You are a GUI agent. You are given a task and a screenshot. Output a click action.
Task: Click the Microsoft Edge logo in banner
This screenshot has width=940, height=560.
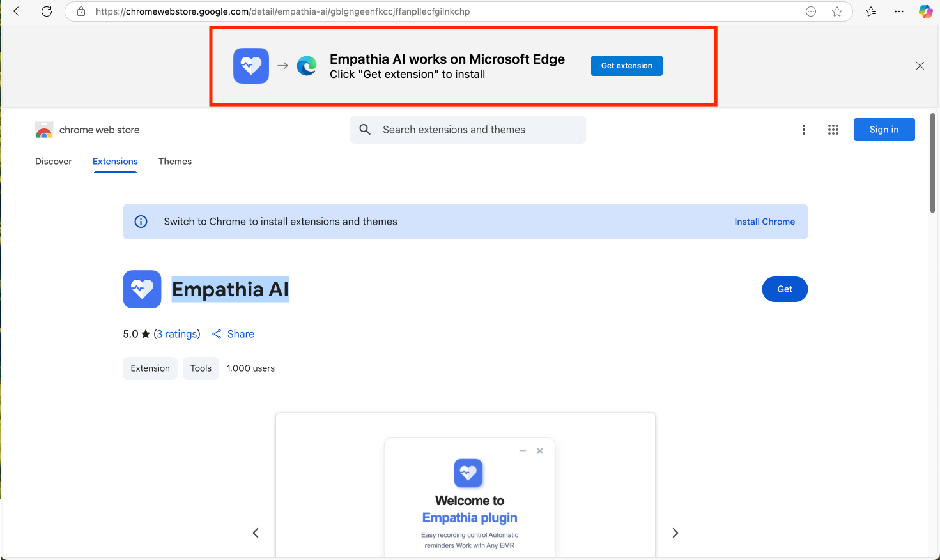(x=307, y=66)
